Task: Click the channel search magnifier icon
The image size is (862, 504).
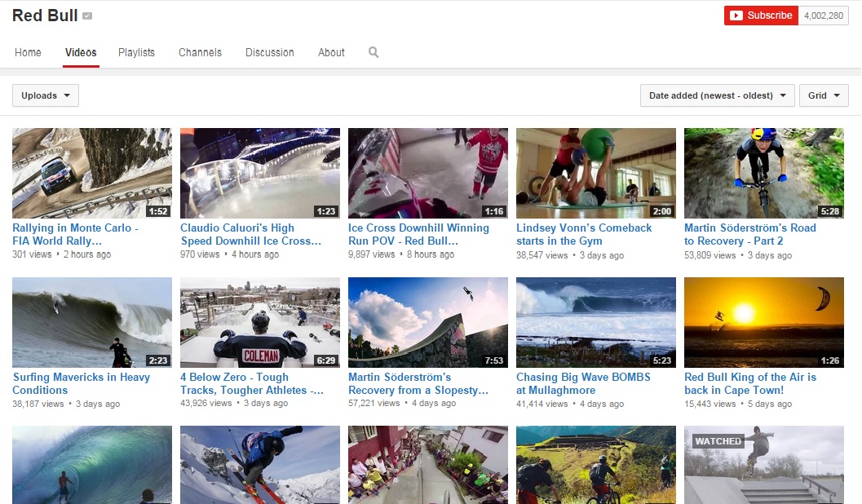Action: tap(374, 52)
